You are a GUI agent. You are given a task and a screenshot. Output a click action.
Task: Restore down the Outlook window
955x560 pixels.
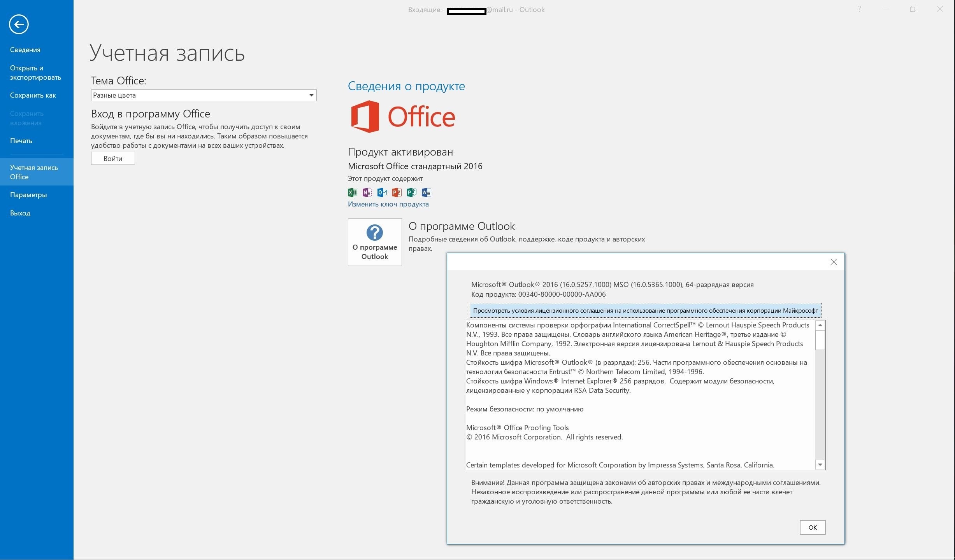(913, 9)
